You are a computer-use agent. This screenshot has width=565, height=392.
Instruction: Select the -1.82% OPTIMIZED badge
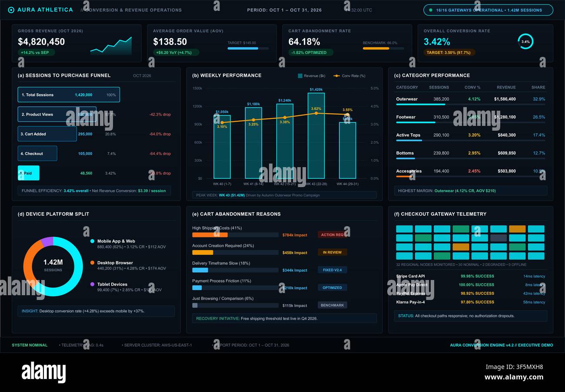tap(311, 53)
